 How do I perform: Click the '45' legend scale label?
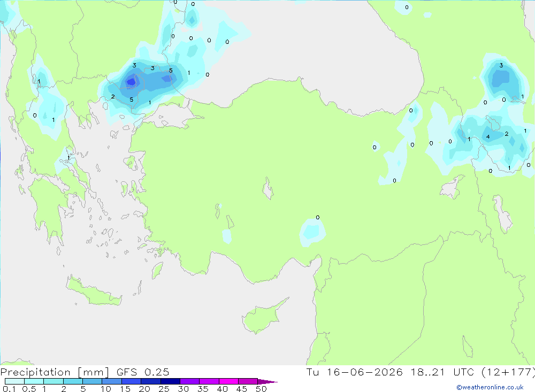pyautogui.click(x=242, y=389)
